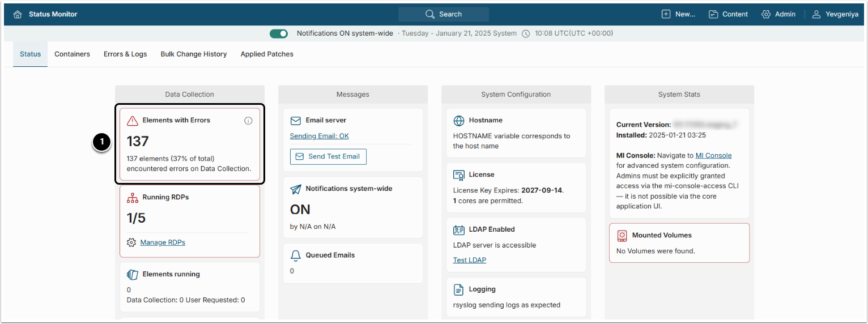
Task: Click the Hostname globe icon
Action: (459, 121)
